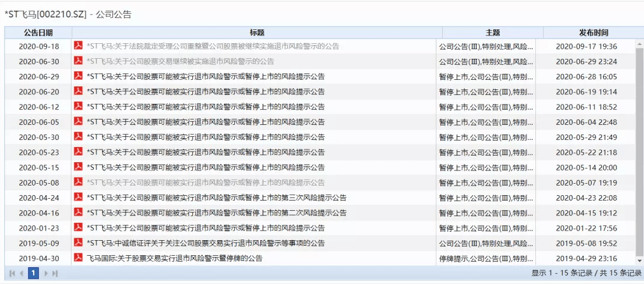Select the date cell 2020-06-30
644x284 pixels.
[x=39, y=62]
